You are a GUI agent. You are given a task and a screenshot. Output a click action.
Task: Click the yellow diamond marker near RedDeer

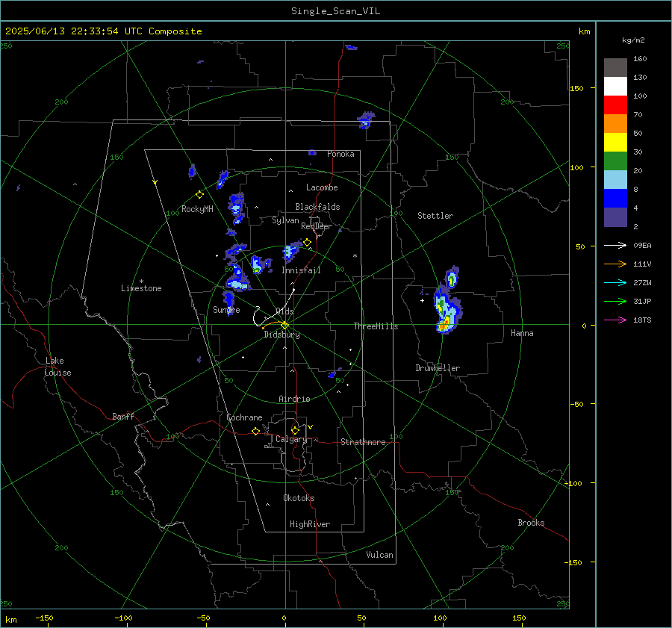tap(307, 243)
